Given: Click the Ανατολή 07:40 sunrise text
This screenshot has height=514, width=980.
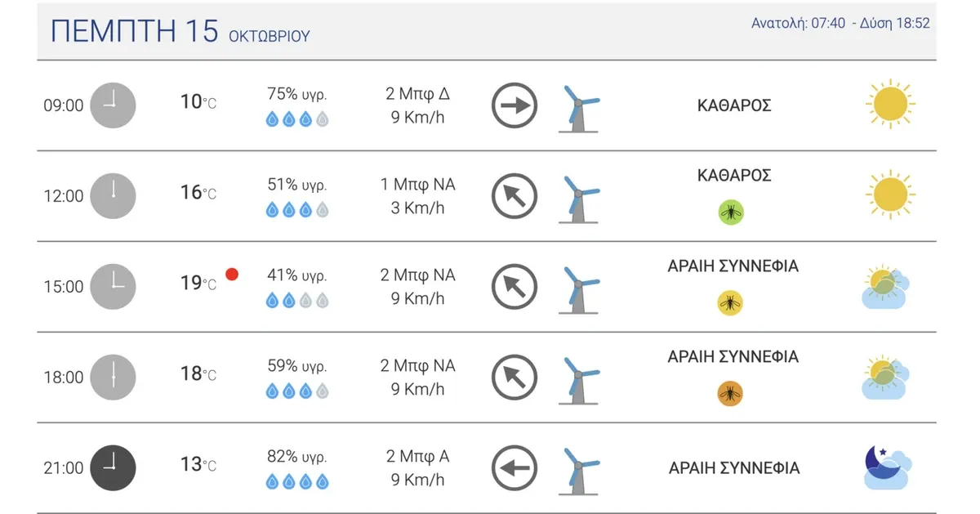Looking at the screenshot, I should (798, 23).
